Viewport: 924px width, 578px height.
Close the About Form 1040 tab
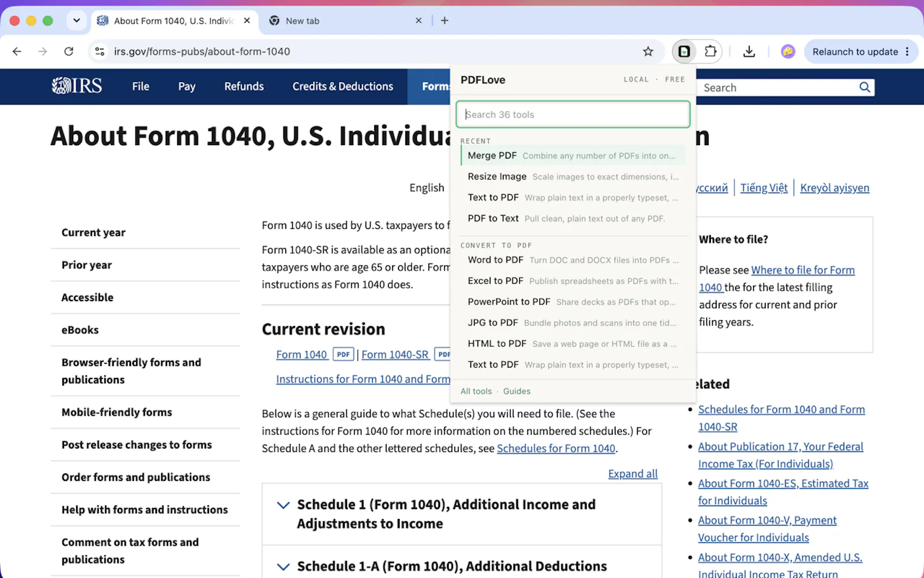(247, 20)
